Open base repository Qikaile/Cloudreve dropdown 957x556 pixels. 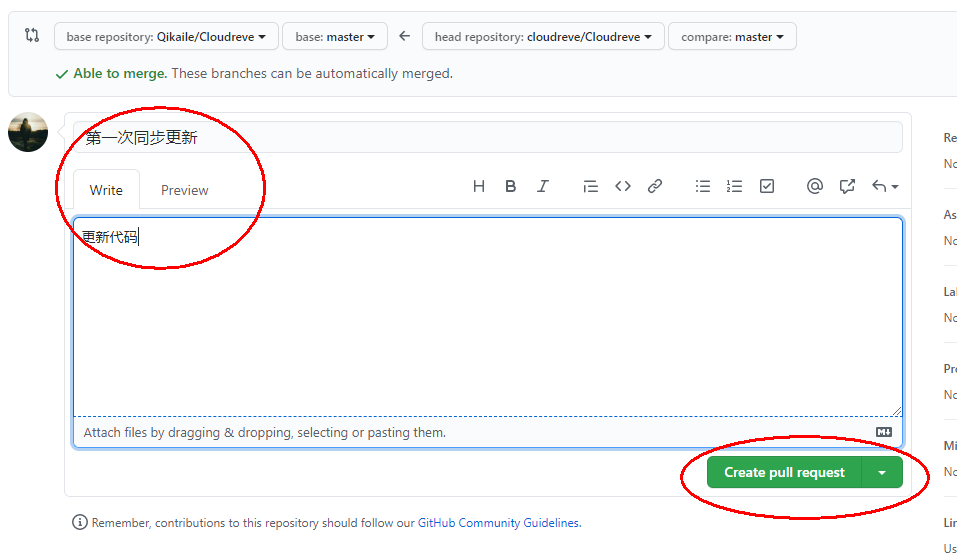click(166, 37)
